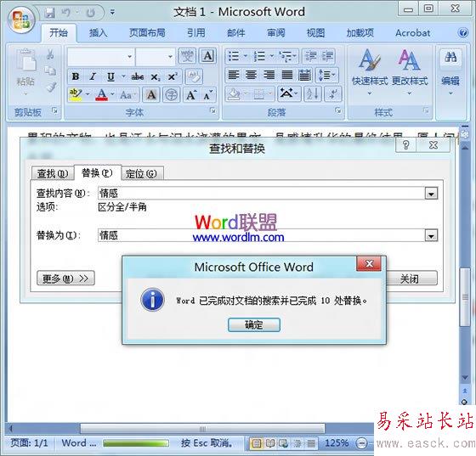Open the Font dialog launcher
The image size is (476, 456).
point(213,111)
